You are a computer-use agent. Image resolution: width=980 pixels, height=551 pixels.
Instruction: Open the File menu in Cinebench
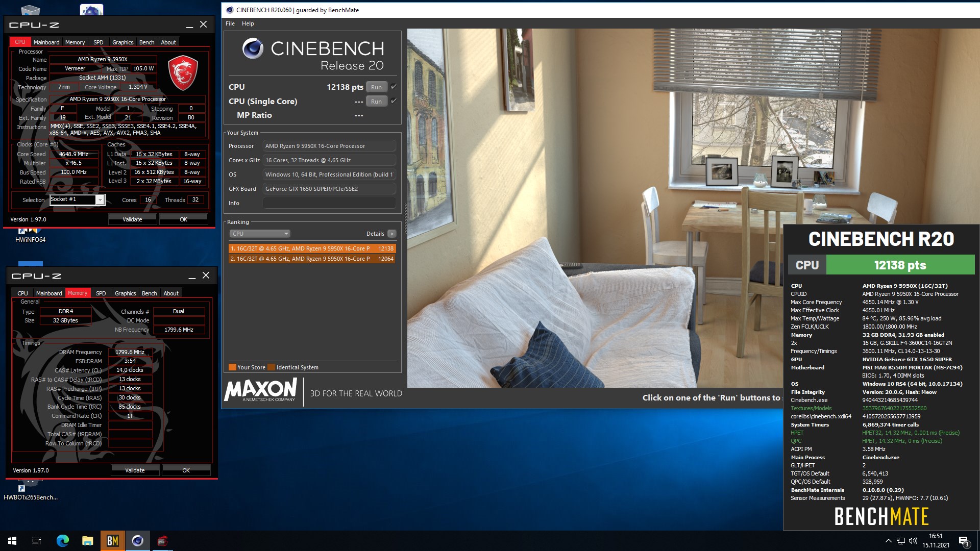click(230, 23)
